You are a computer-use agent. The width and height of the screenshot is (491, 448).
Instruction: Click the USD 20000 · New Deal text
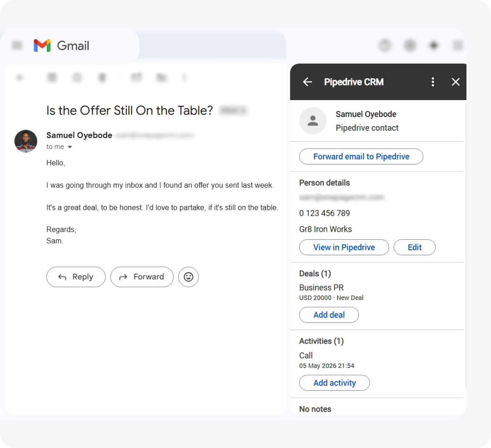click(x=331, y=298)
